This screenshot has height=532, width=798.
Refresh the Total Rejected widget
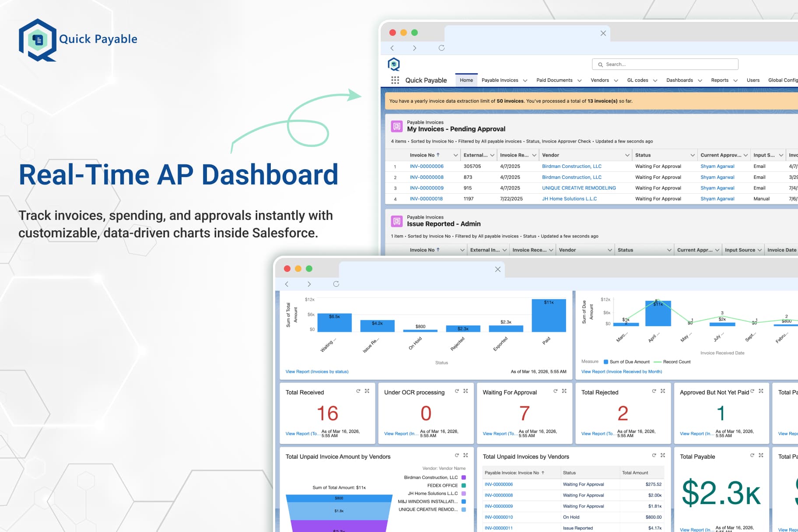click(654, 391)
